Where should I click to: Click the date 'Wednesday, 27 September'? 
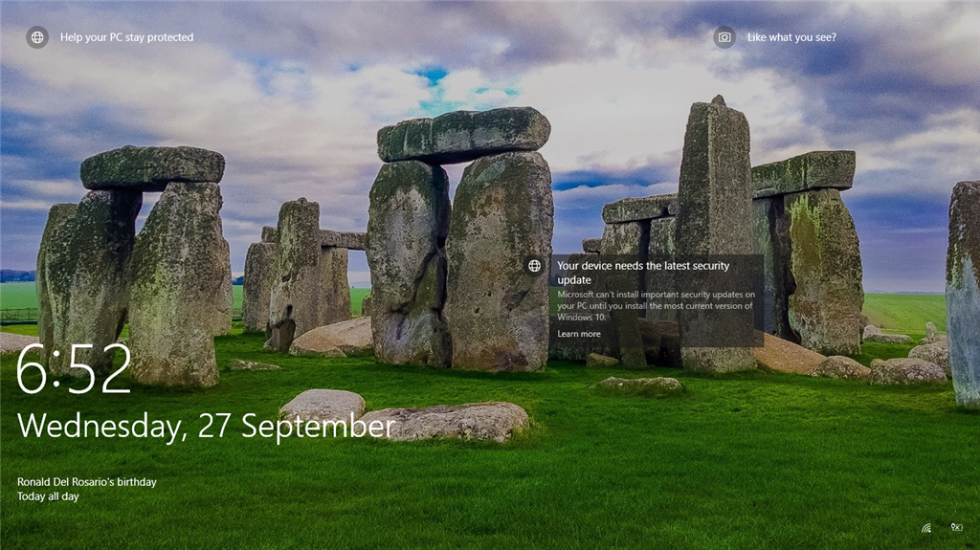(207, 427)
